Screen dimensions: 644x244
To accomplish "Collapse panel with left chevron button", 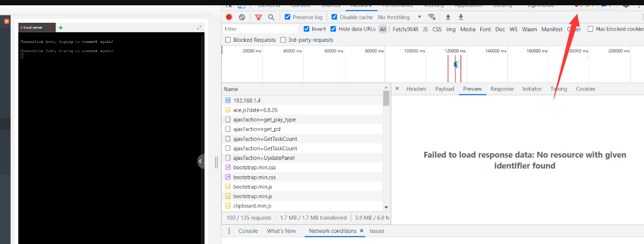I will [201, 161].
